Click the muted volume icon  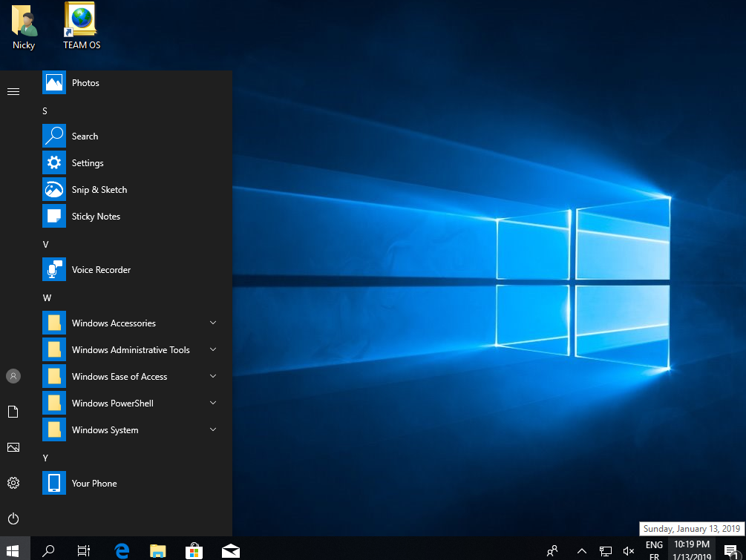(x=629, y=551)
